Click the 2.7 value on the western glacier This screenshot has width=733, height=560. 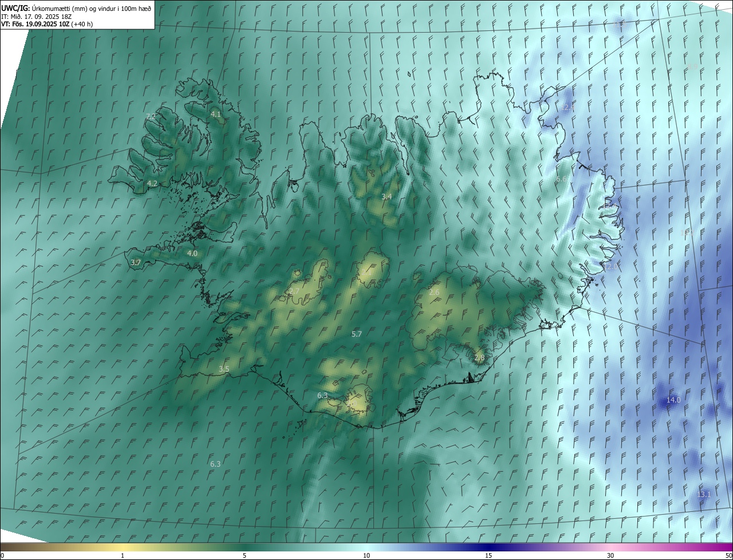point(294,291)
